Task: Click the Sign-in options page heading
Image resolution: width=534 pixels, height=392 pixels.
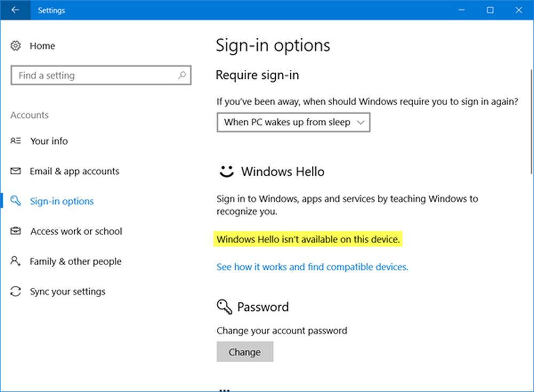Action: click(x=273, y=45)
